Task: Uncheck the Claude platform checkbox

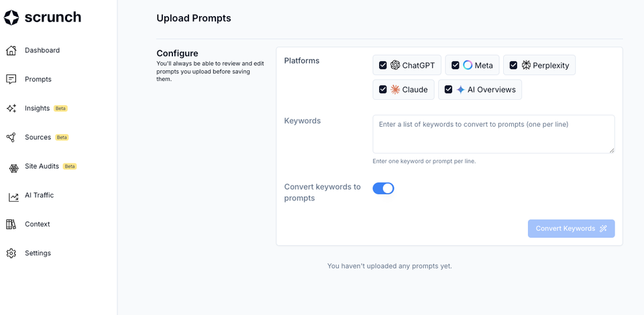Action: click(x=383, y=89)
